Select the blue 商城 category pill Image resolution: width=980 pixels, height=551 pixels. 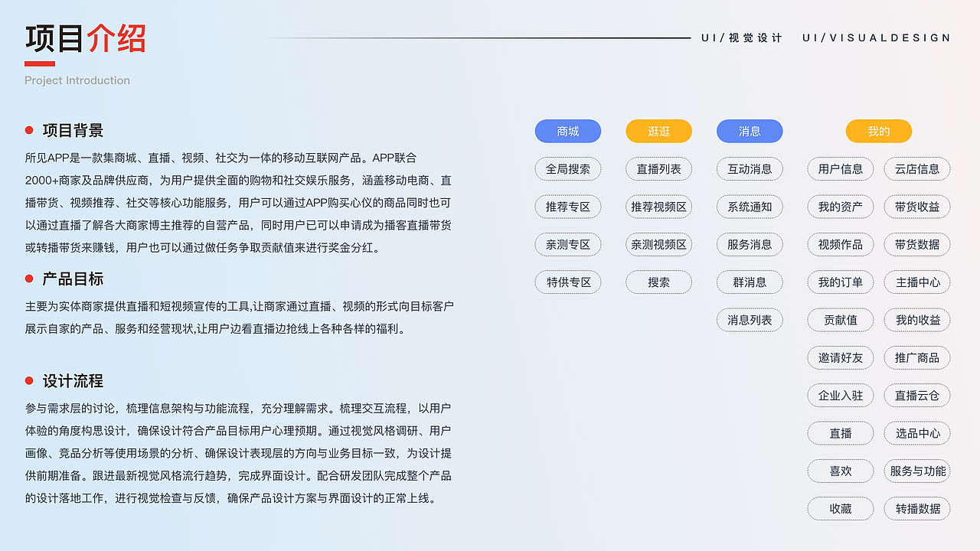pyautogui.click(x=568, y=131)
